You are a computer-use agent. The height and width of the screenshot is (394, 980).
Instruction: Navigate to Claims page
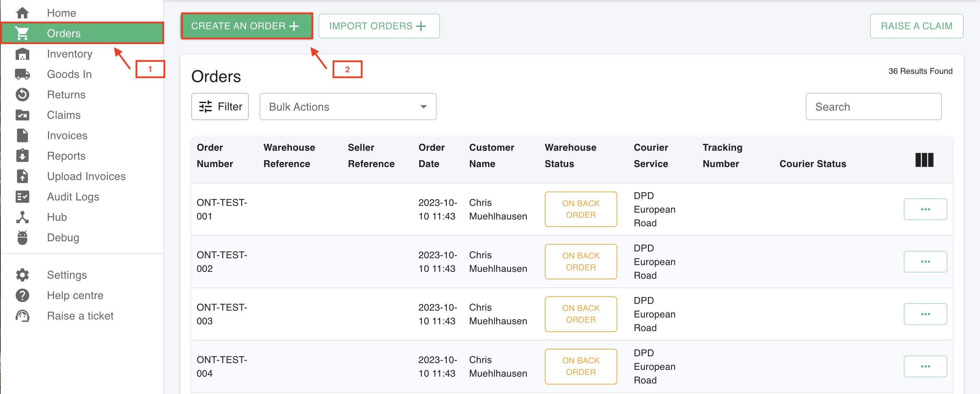pyautogui.click(x=82, y=115)
